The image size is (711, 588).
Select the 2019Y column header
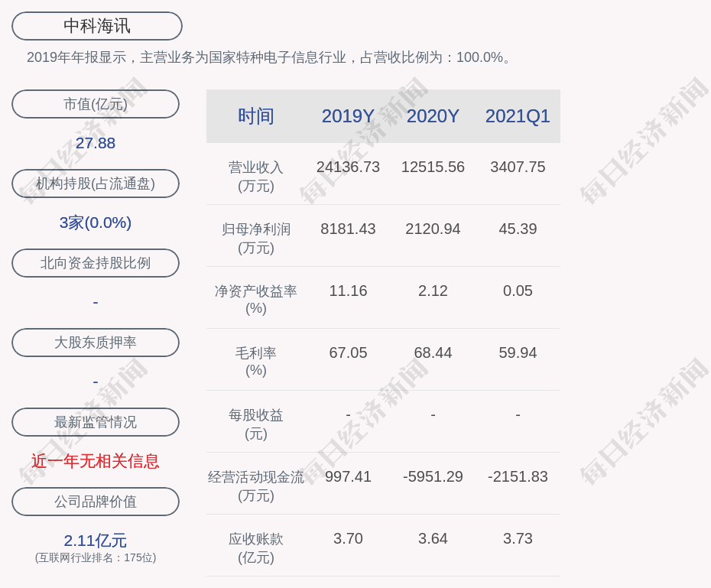(348, 116)
